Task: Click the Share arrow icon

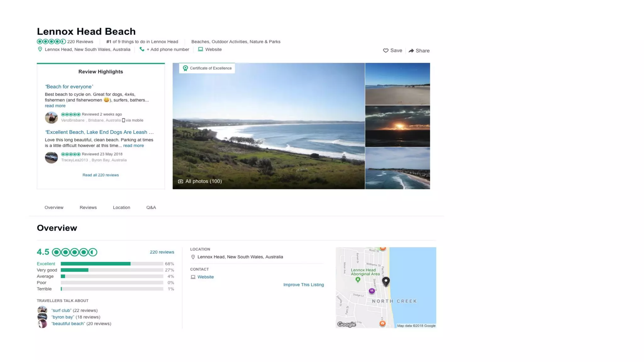Action: tap(411, 51)
